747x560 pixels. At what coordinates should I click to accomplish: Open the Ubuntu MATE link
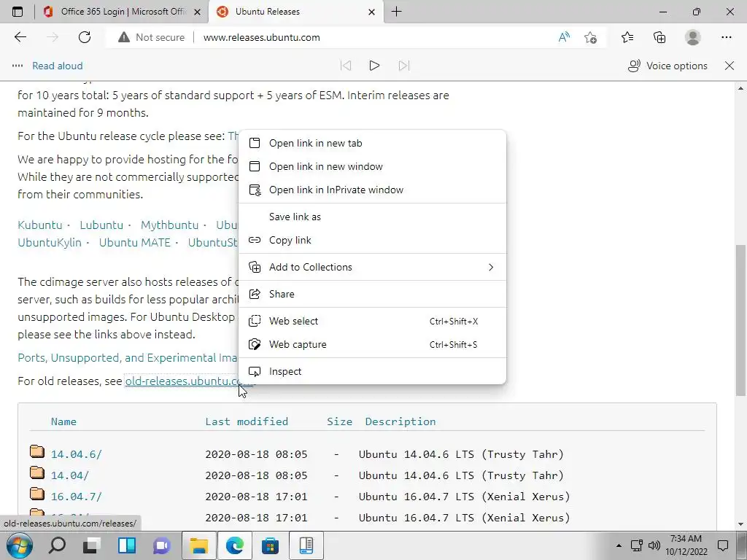pos(135,242)
